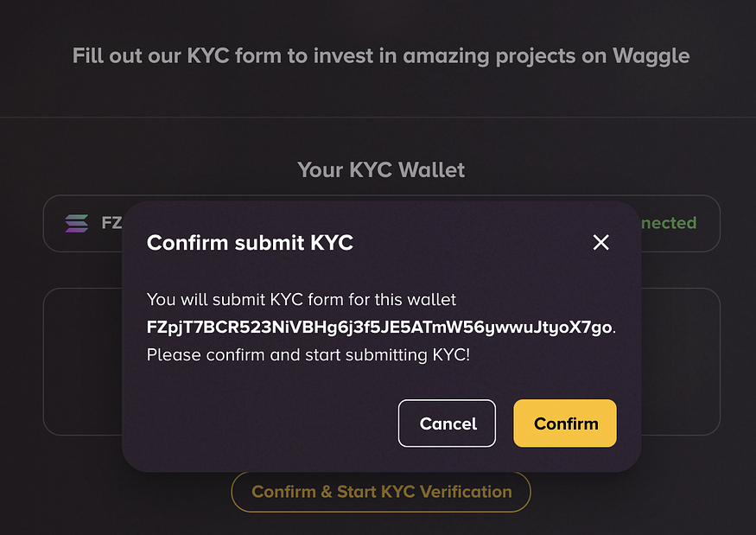Click blank area inside dialog left of Cancel
Screen dimensions: 756x535
click(270, 424)
